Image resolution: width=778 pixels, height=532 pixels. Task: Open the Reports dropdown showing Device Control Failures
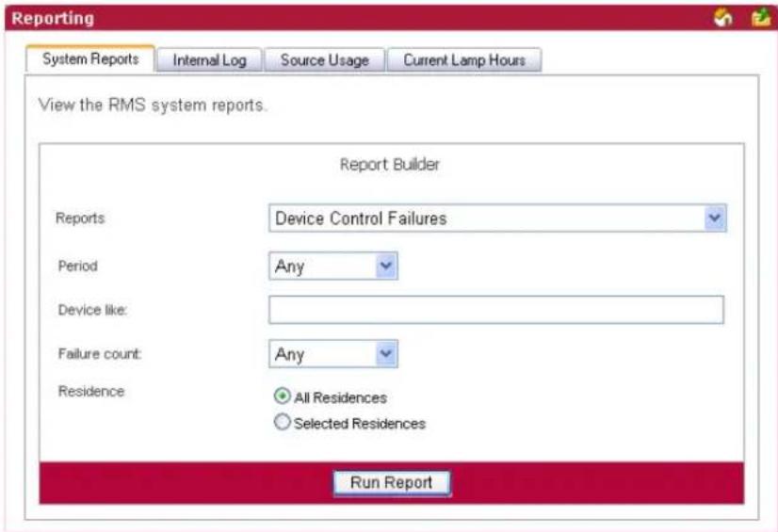tap(497, 218)
